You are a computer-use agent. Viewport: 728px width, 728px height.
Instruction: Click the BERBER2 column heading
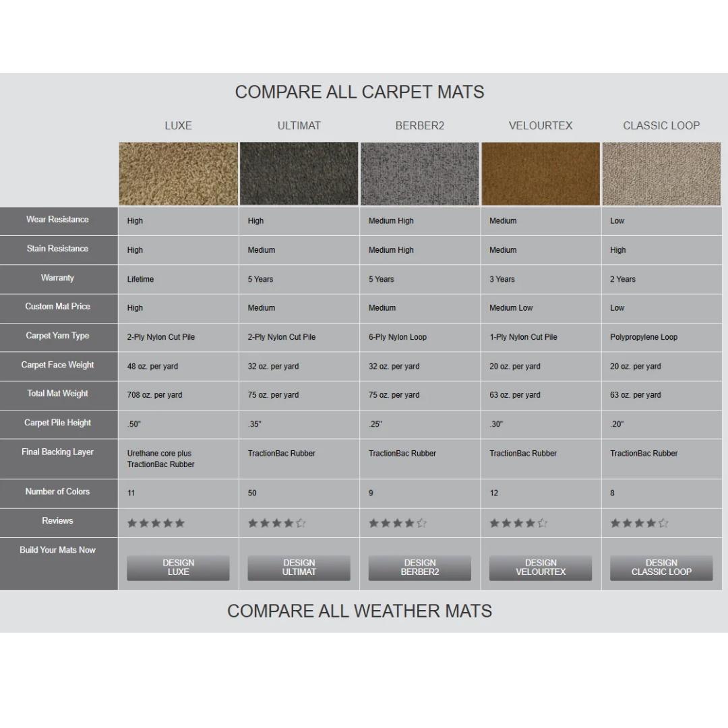coord(420,126)
